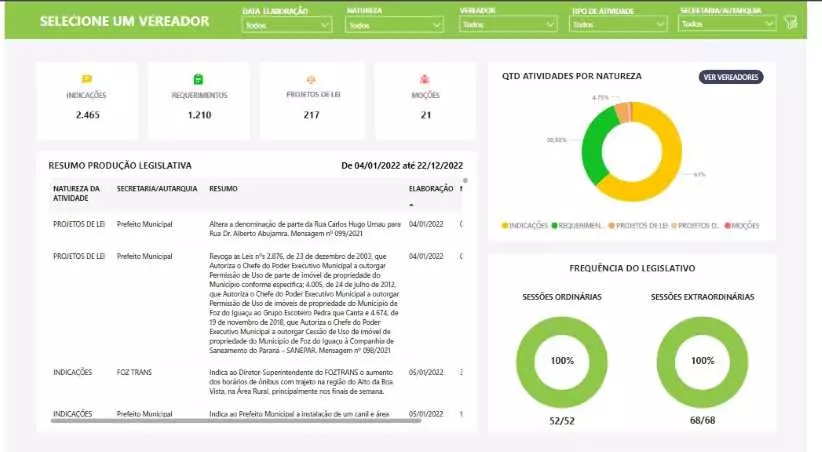Open the Vereador filter dropdown
822x452 pixels.
(507, 25)
